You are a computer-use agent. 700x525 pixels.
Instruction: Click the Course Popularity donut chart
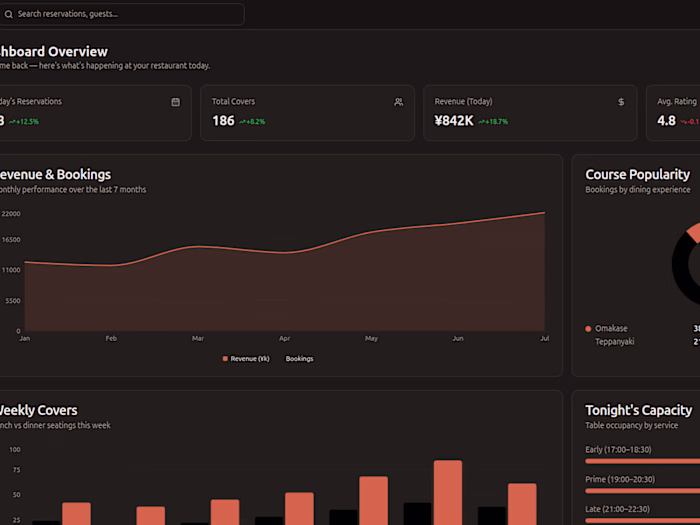pos(686,264)
